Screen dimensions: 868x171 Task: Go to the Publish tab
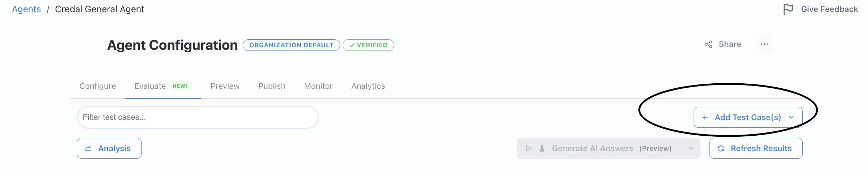[272, 86]
